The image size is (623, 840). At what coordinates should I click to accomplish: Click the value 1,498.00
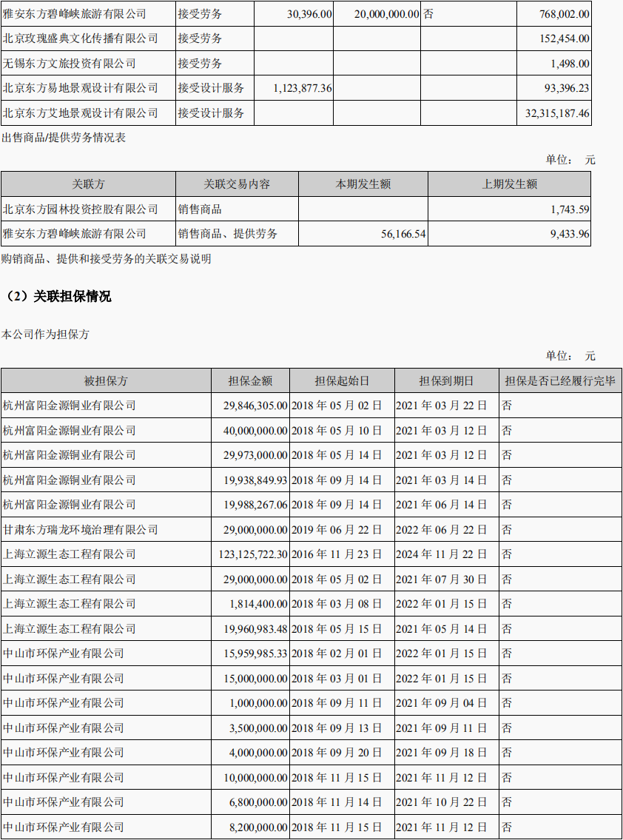click(570, 64)
